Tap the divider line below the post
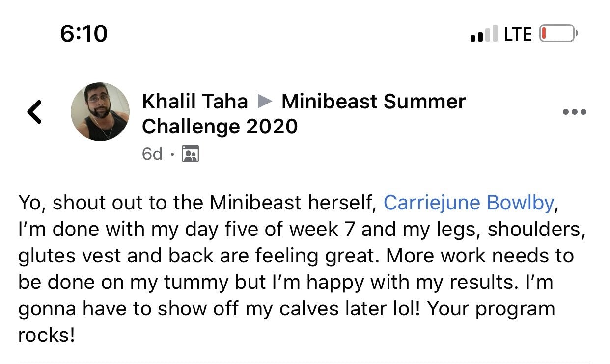Image resolution: width=610 pixels, height=364 pixels. pyautogui.click(x=305, y=363)
